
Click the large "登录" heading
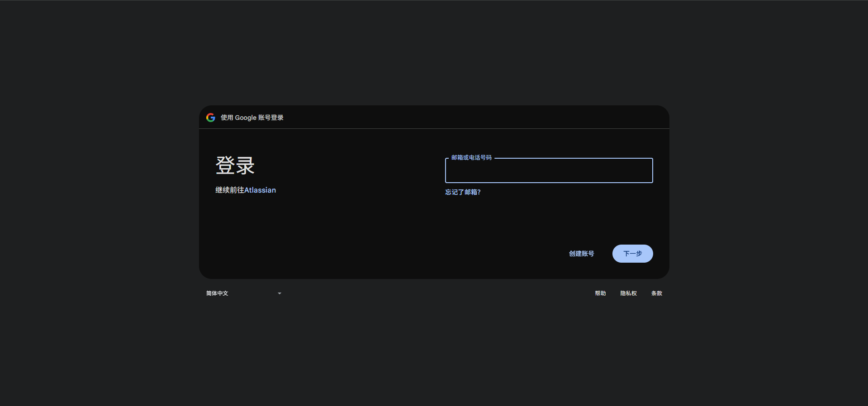235,165
